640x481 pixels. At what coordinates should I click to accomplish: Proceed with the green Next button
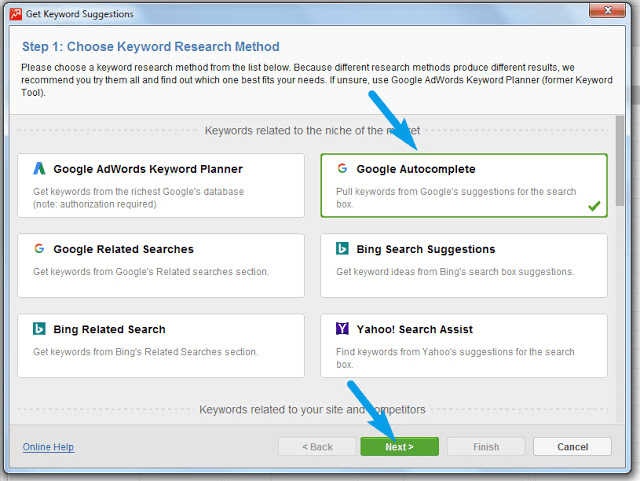tap(400, 447)
